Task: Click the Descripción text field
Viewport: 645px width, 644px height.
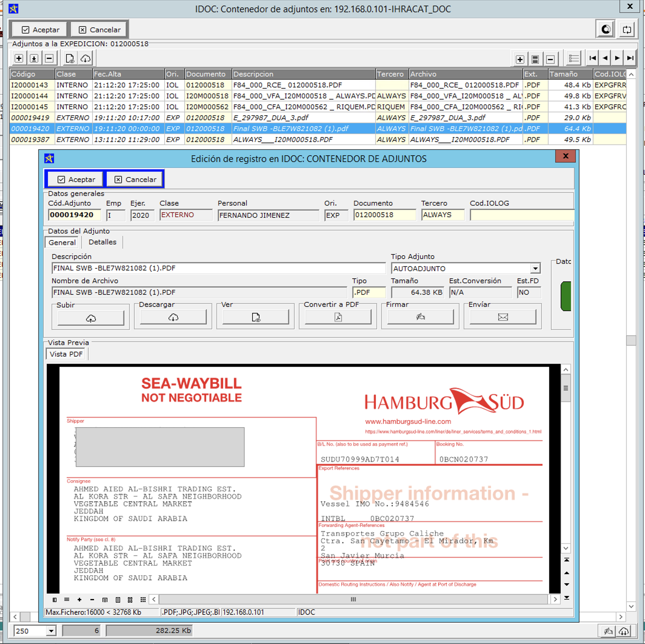Action: (x=218, y=268)
